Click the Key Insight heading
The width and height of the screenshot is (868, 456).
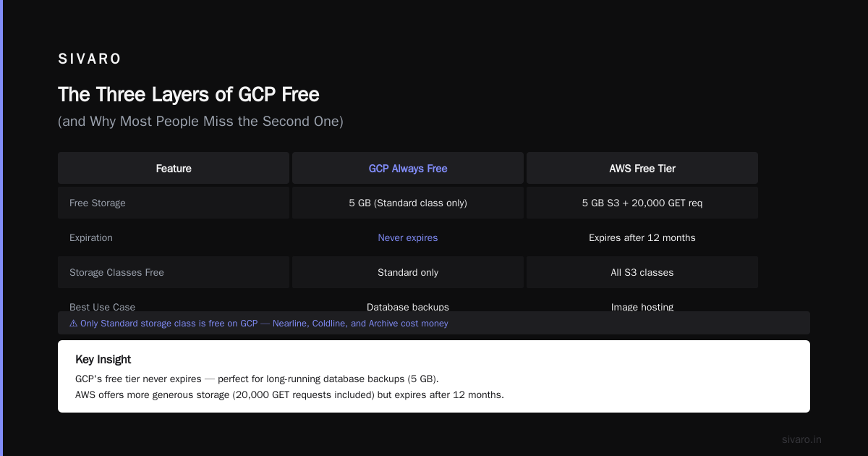click(x=103, y=359)
